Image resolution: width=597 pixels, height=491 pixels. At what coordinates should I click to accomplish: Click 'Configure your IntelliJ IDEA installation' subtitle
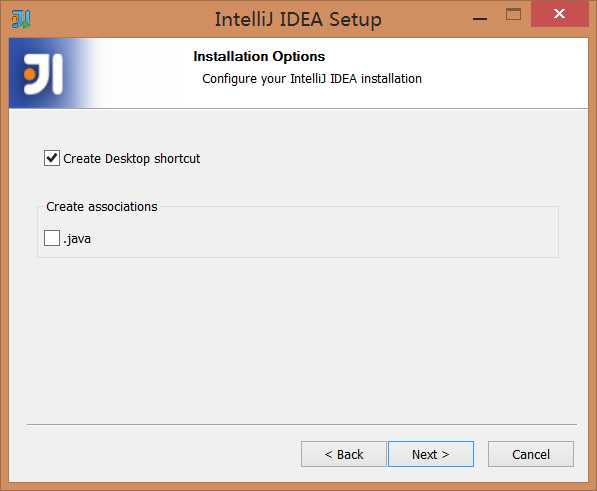312,79
